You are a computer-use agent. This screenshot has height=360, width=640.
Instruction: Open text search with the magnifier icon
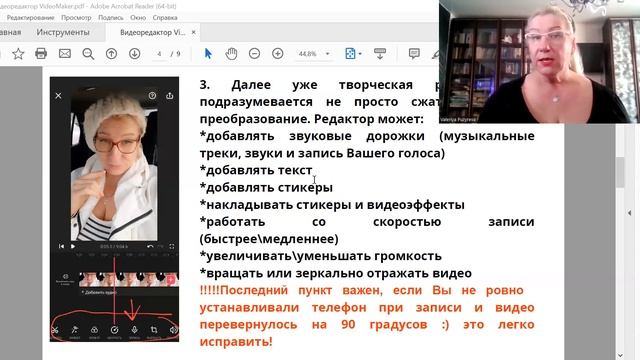point(88,53)
